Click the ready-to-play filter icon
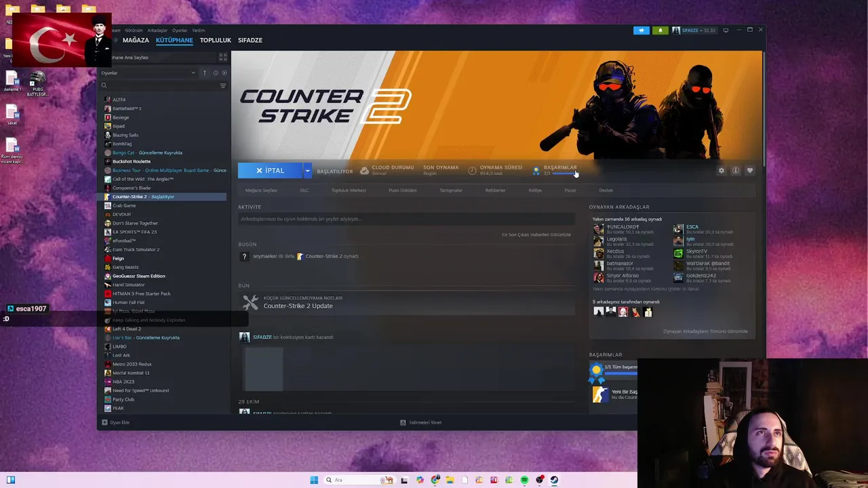 pos(224,73)
